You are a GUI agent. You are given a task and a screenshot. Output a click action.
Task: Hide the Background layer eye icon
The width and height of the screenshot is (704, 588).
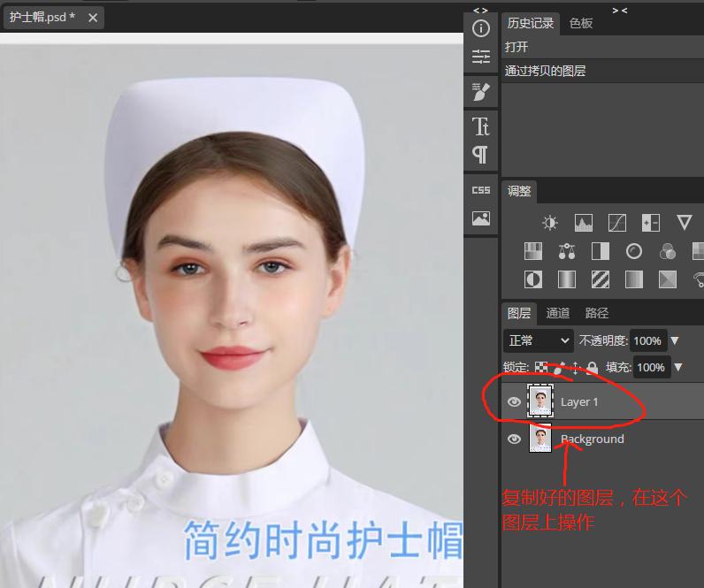tap(514, 439)
